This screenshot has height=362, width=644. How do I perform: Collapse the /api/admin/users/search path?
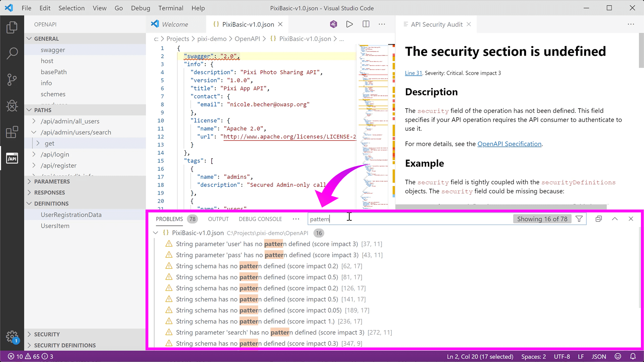pyautogui.click(x=34, y=132)
